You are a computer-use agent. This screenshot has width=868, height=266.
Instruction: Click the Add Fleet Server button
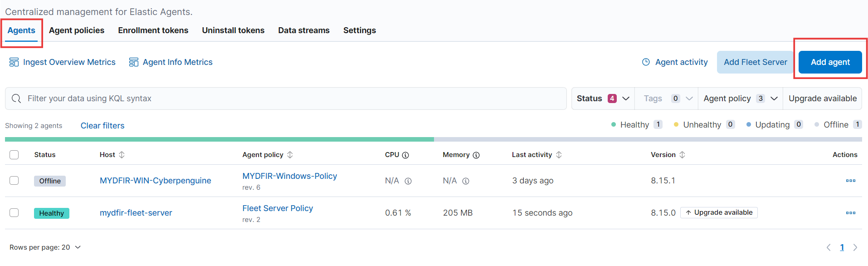point(756,62)
